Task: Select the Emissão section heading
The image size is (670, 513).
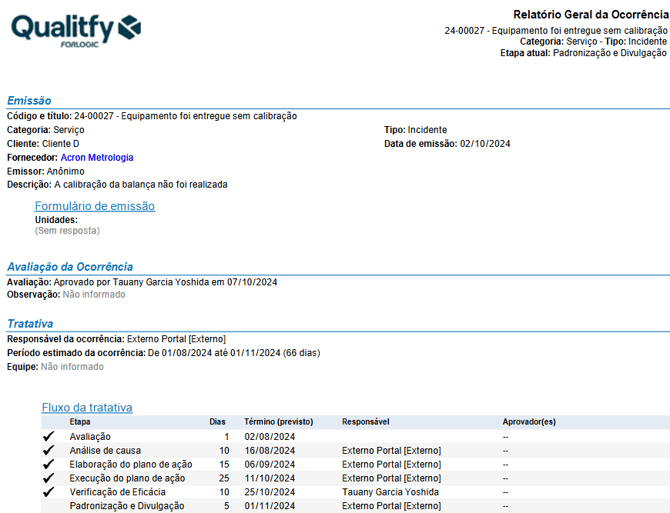Action: [x=29, y=101]
